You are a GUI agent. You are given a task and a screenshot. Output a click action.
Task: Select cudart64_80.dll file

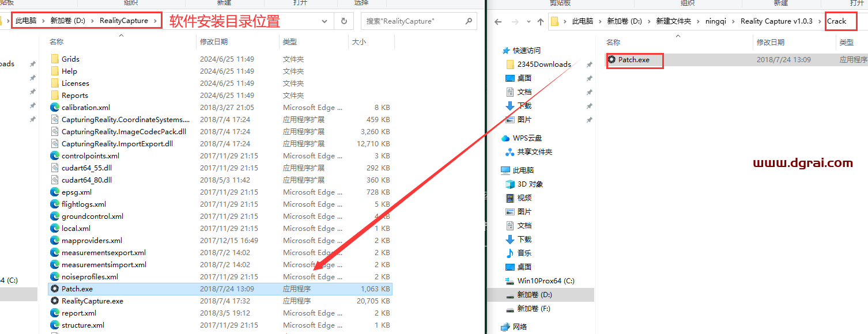(x=86, y=180)
